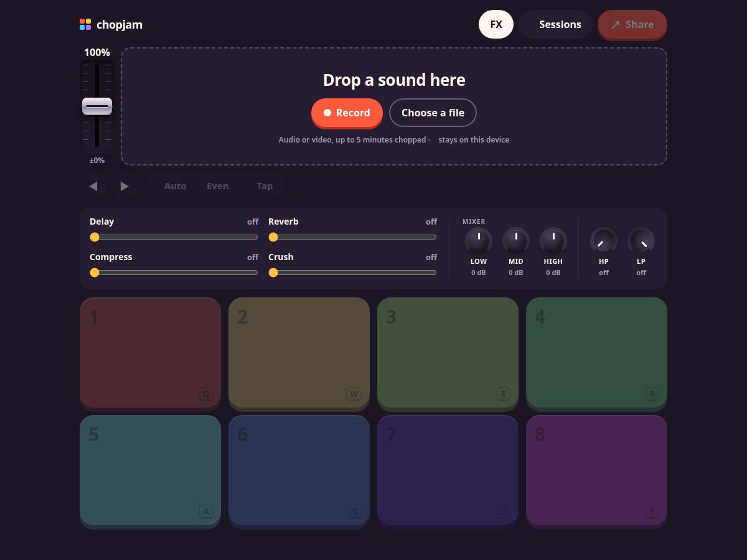Viewport: 747px width, 560px height.
Task: Trigger pad 7 (D key)
Action: click(448, 470)
